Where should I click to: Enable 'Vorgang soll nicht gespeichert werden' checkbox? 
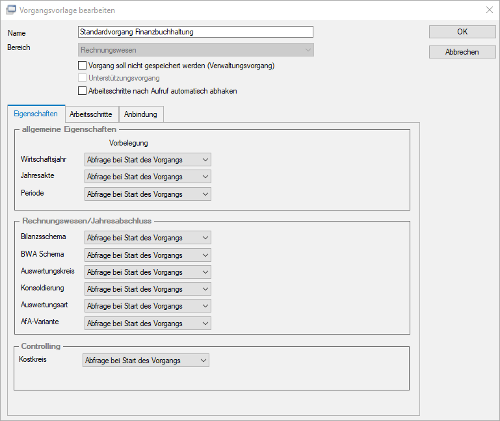pos(82,65)
